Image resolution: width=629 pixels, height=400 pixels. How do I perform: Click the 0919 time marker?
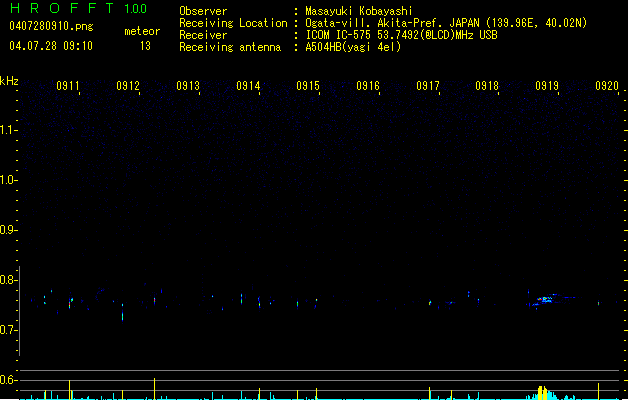click(x=547, y=86)
